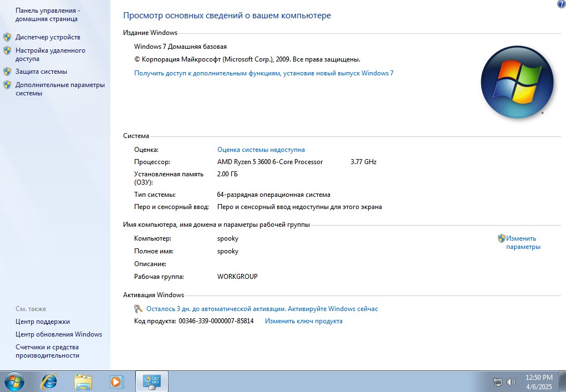The width and height of the screenshot is (566, 392).
Task: Click Изменить параметры link
Action: 523,242
